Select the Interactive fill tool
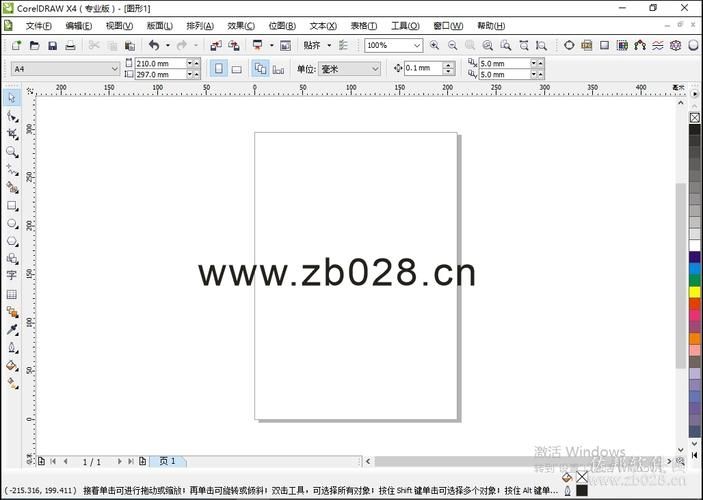This screenshot has width=703, height=500. [12, 383]
